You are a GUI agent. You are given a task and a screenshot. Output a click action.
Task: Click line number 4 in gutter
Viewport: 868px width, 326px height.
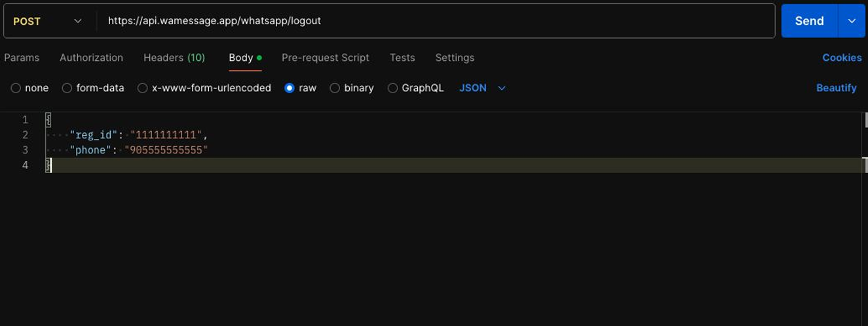point(25,165)
